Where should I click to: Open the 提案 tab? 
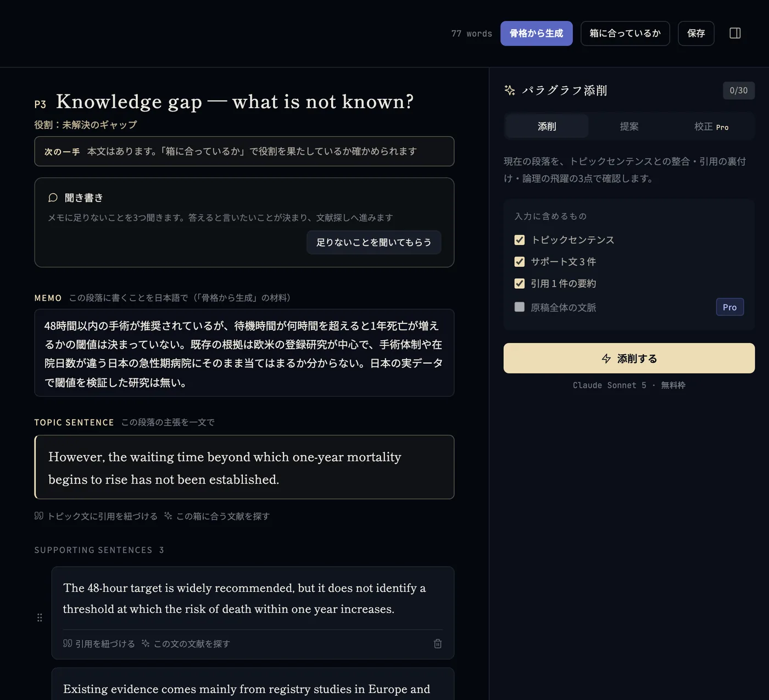tap(629, 126)
